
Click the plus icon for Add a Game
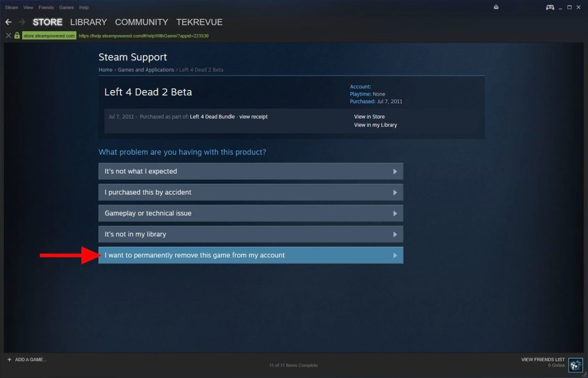click(x=9, y=360)
